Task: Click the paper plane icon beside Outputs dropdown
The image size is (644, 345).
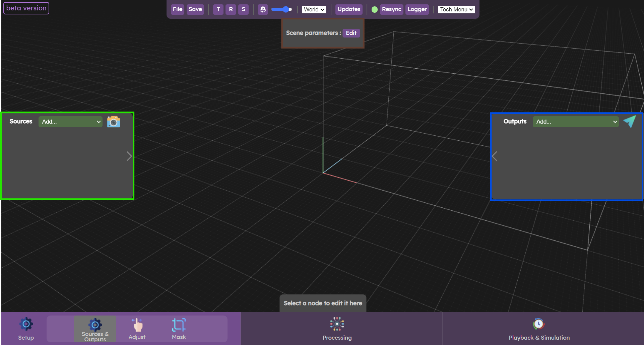Action: tap(630, 121)
